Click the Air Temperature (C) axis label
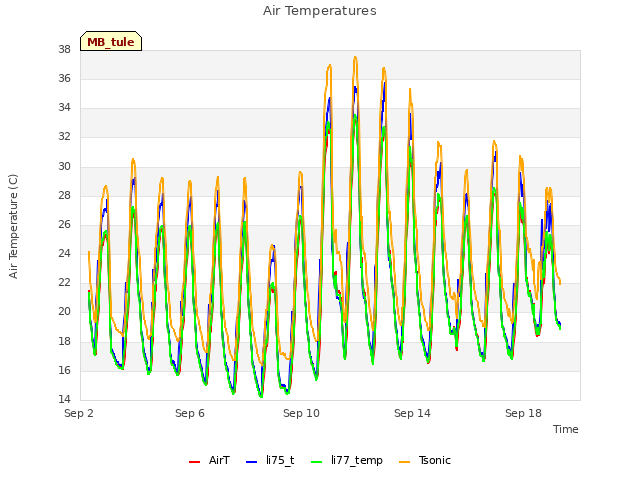Screen dimensions: 640x480 pyautogui.click(x=13, y=227)
